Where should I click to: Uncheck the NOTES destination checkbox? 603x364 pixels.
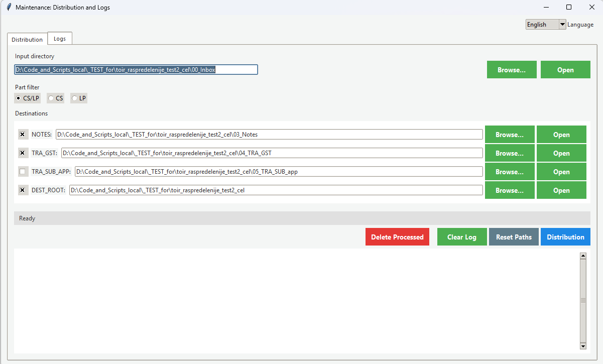pyautogui.click(x=22, y=135)
